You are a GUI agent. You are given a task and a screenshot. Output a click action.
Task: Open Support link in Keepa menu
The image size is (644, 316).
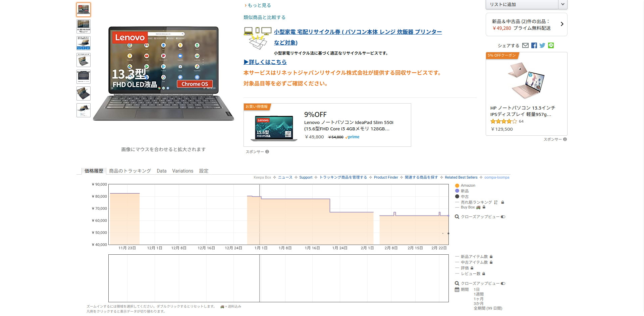306,178
